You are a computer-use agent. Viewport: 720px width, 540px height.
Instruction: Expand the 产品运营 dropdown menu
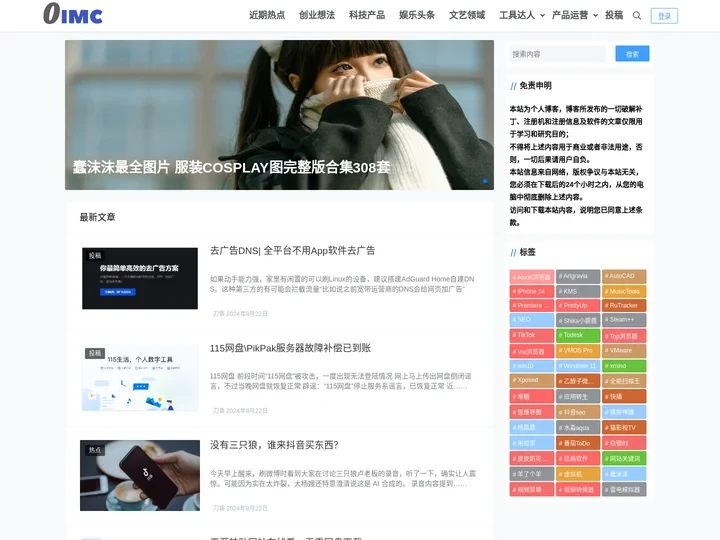click(574, 15)
